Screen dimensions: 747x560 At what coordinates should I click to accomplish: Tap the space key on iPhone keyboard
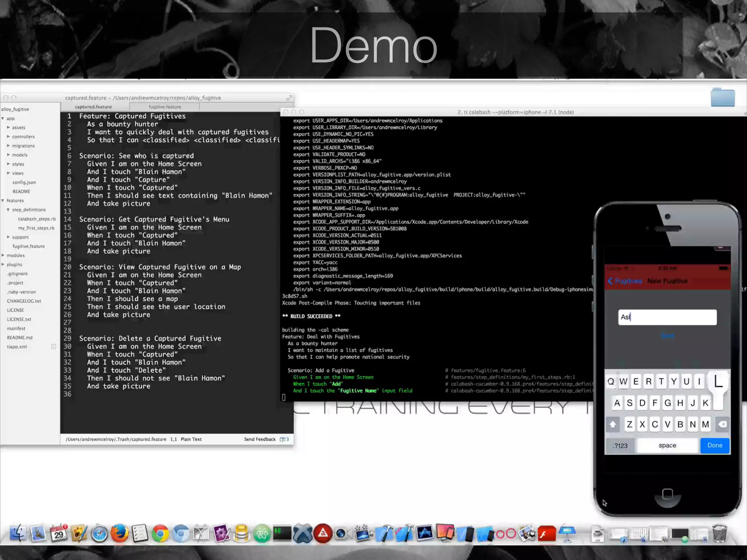(x=667, y=446)
